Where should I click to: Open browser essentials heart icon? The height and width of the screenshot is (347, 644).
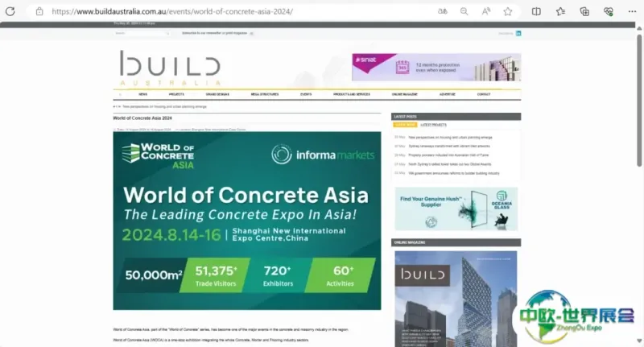609,11
